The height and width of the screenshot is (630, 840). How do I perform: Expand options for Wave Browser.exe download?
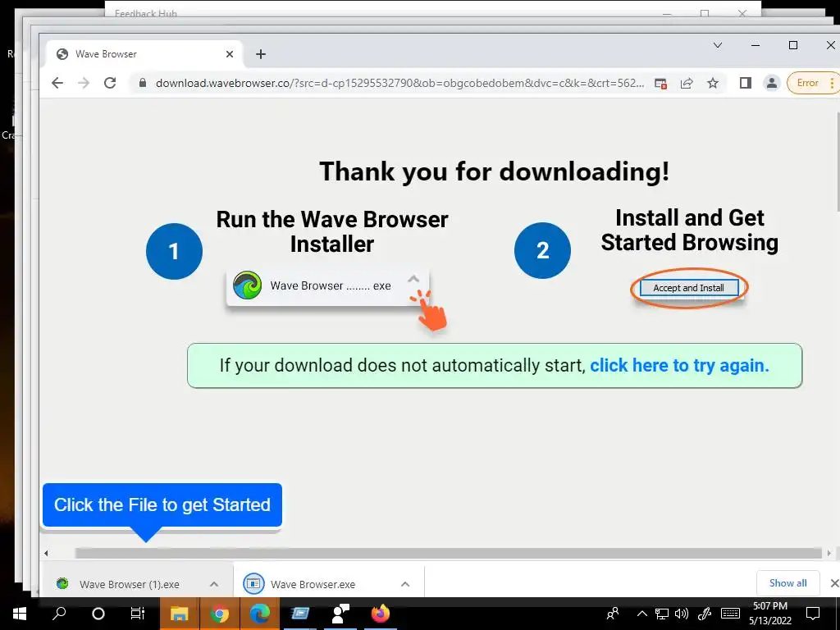click(405, 584)
